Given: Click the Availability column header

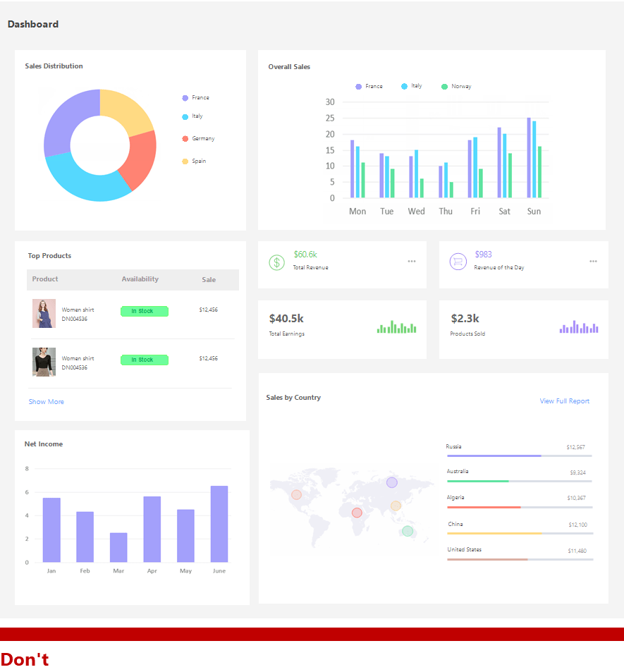Looking at the screenshot, I should 140,279.
